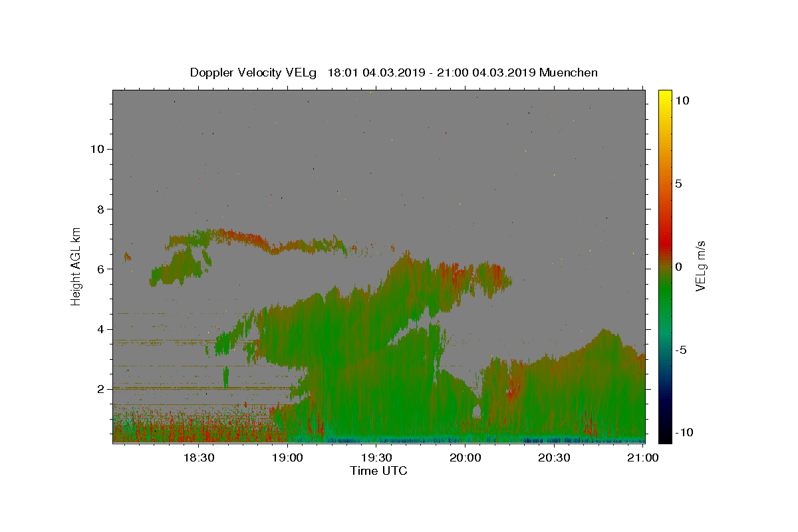798x532 pixels.
Task: Click the colorbar tick label 0
Action: pos(678,267)
